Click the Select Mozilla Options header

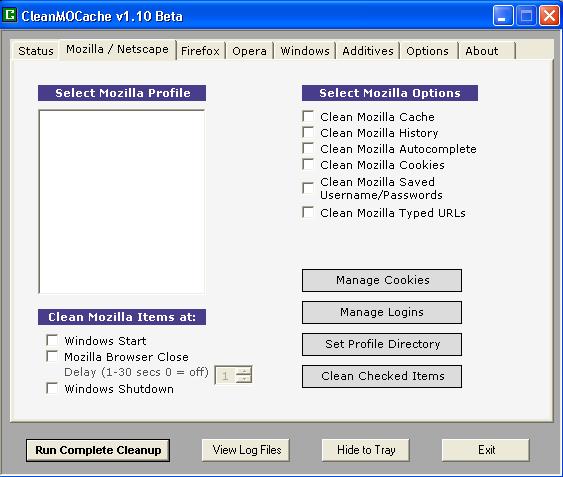coord(390,93)
